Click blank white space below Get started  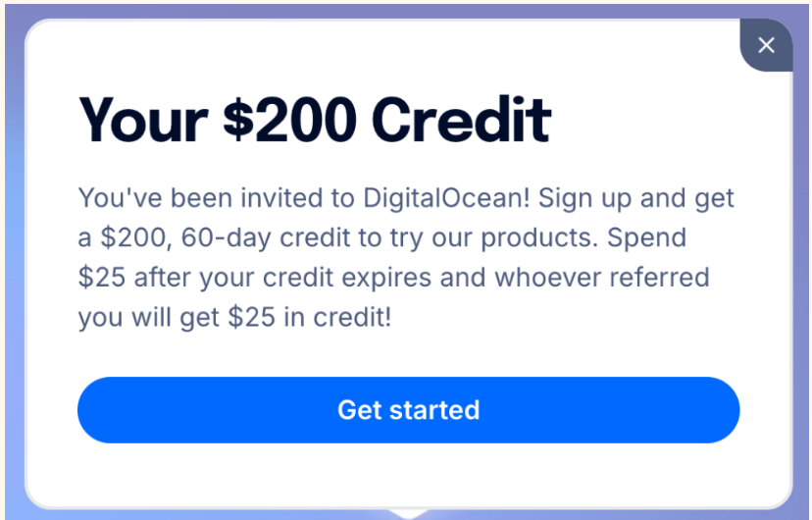[x=408, y=476]
